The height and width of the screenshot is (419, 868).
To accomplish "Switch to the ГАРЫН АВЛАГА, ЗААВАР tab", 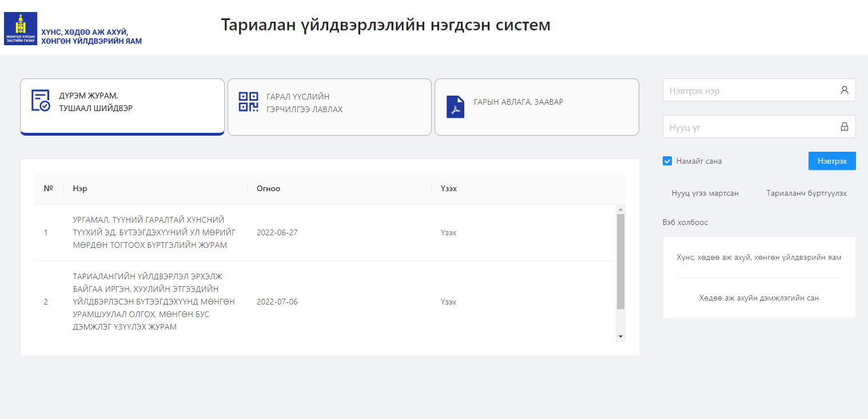I will coord(536,107).
